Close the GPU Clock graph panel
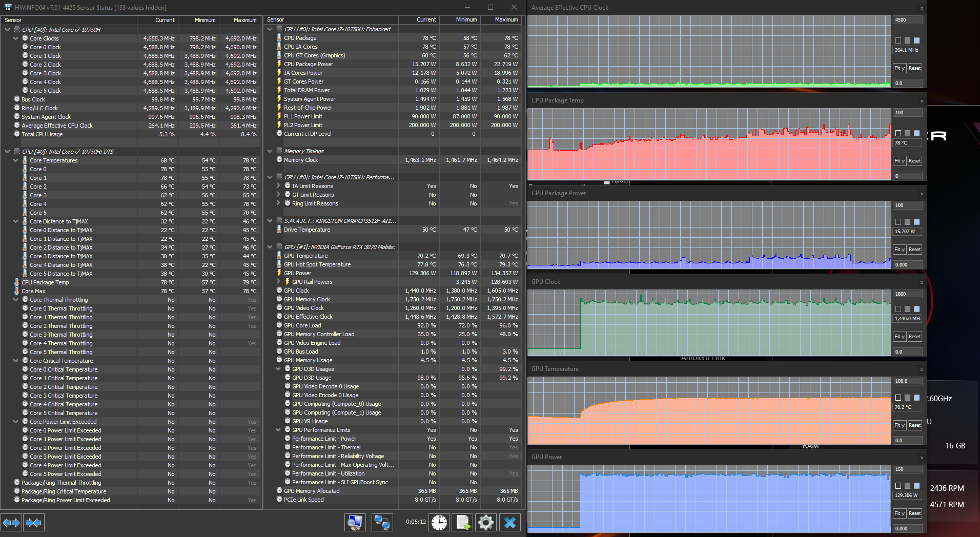 [922, 282]
